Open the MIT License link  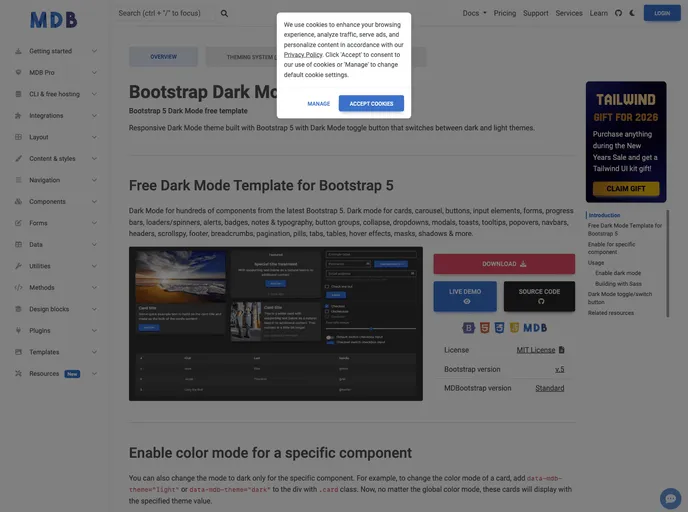pyautogui.click(x=536, y=350)
